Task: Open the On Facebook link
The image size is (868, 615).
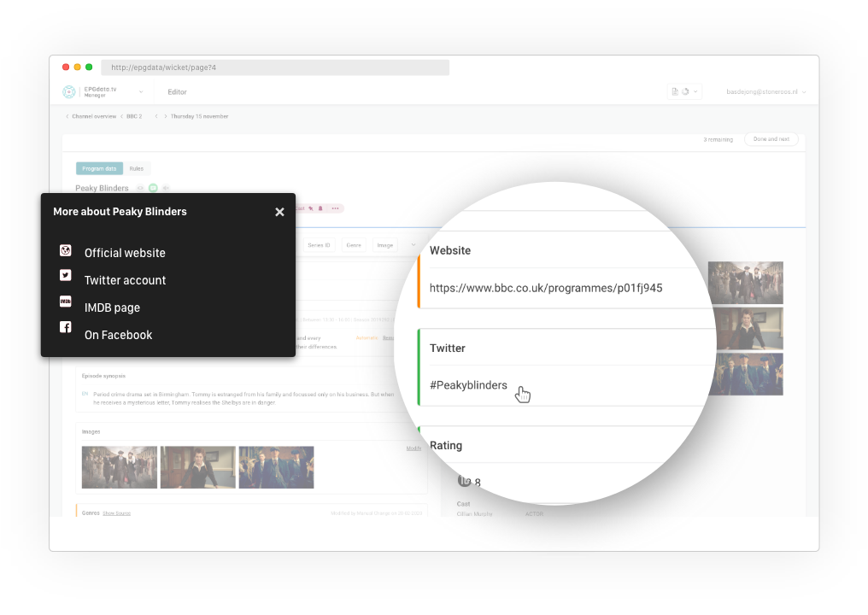Action: click(x=119, y=335)
